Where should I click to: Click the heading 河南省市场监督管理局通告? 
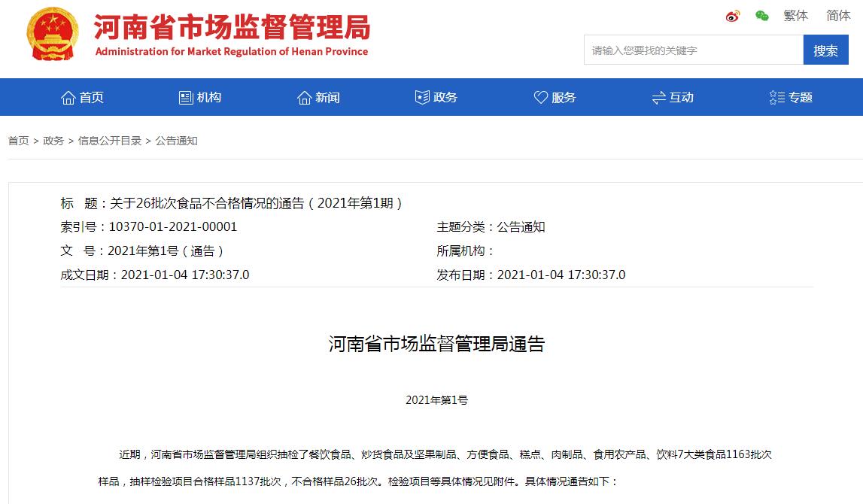(436, 344)
